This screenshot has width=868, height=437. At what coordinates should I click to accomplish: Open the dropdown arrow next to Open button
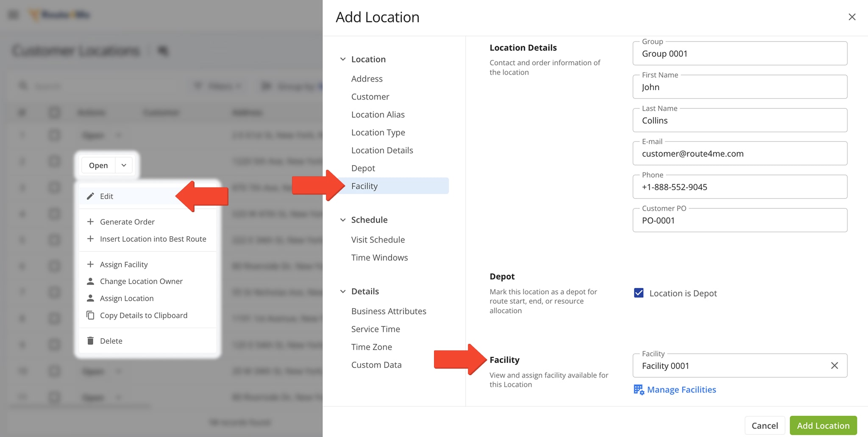tap(124, 165)
